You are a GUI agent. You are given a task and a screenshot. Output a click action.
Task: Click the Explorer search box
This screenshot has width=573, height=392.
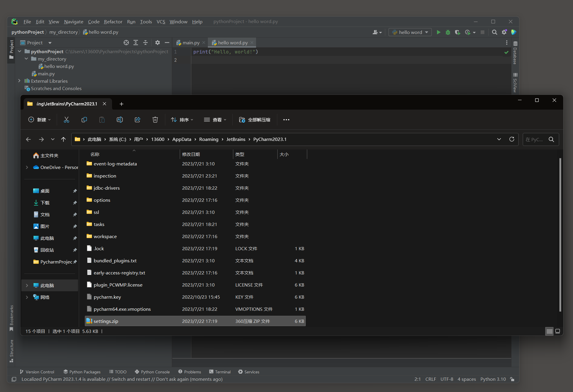coord(541,139)
